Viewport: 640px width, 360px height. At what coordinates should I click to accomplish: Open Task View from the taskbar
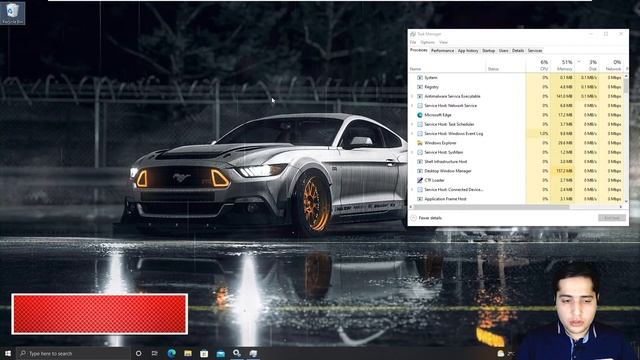155,353
